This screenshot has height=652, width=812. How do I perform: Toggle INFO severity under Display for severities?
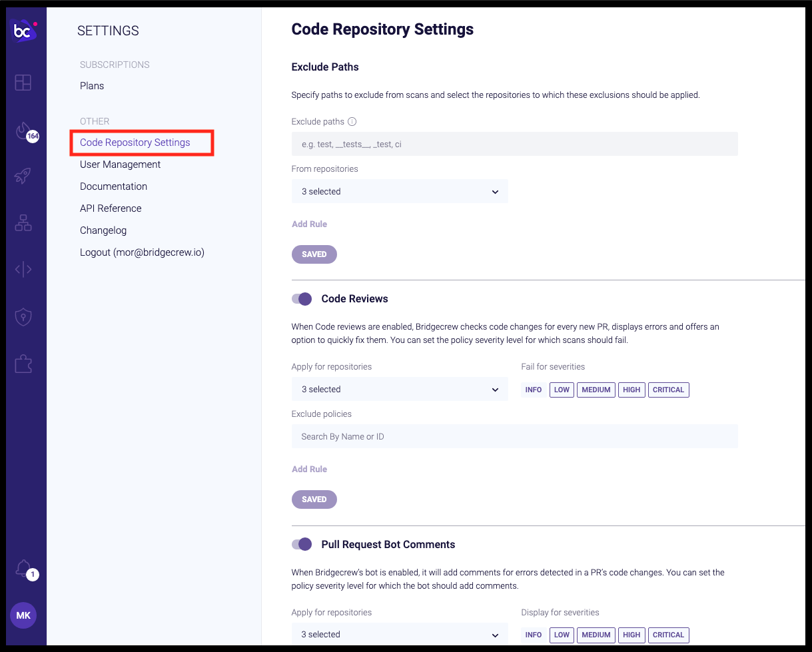click(534, 635)
